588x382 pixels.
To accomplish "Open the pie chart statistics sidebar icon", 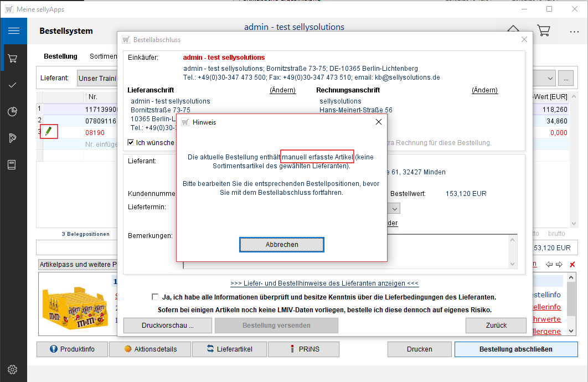I will coord(12,112).
